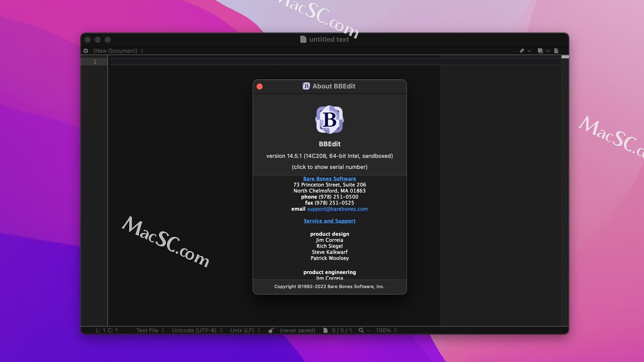This screenshot has width=644, height=362.
Task: Click the document proxy icon at toolbar right
Action: point(556,51)
